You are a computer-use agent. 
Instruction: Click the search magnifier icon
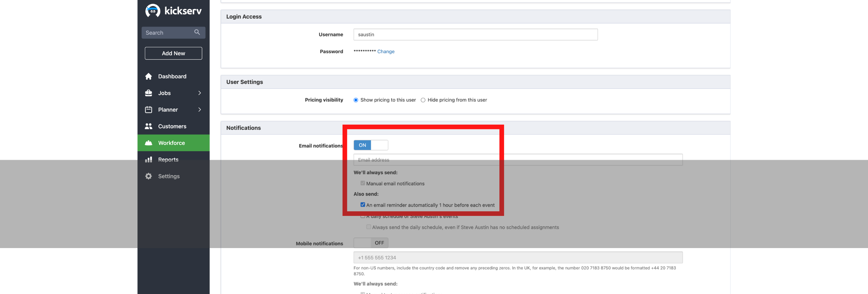coord(197,32)
